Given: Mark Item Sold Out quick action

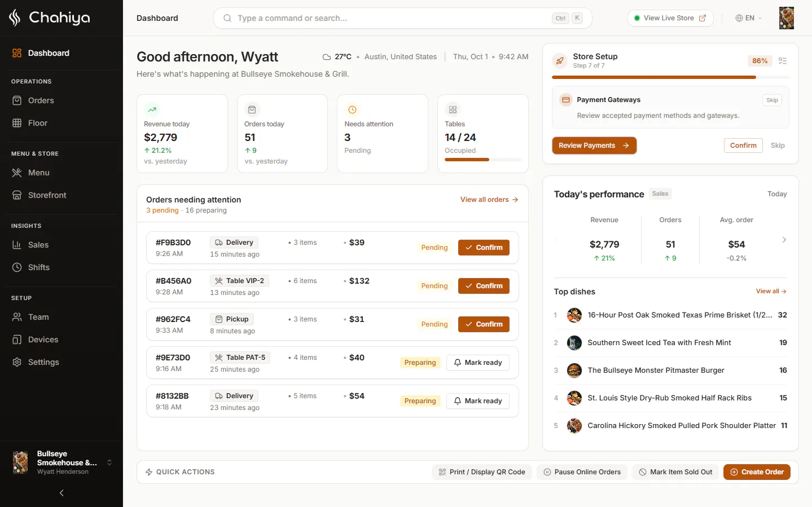Looking at the screenshot, I should coord(675,472).
